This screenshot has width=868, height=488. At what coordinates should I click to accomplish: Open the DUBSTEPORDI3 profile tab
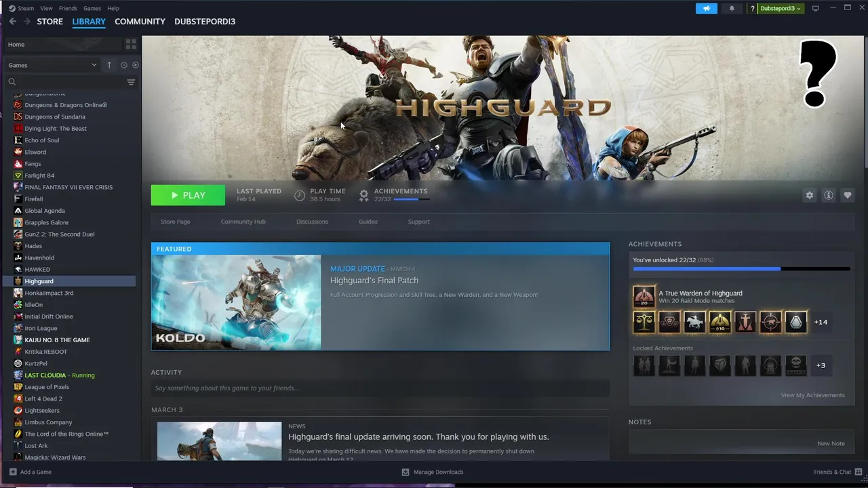pos(205,22)
